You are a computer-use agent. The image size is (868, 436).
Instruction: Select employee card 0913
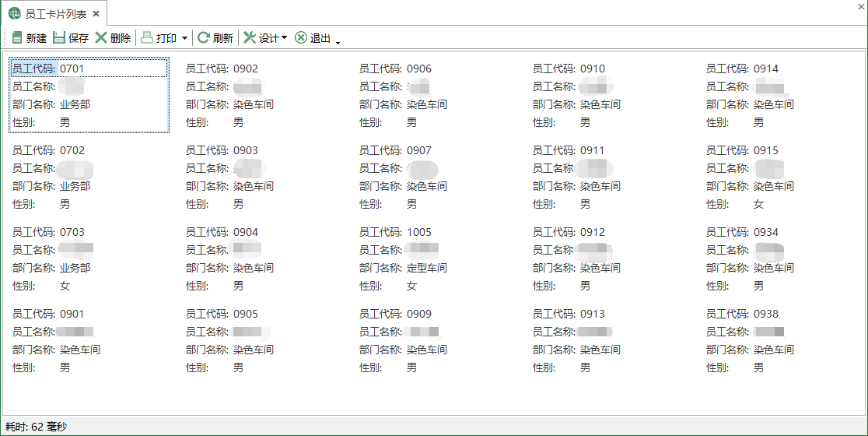pyautogui.click(x=610, y=341)
